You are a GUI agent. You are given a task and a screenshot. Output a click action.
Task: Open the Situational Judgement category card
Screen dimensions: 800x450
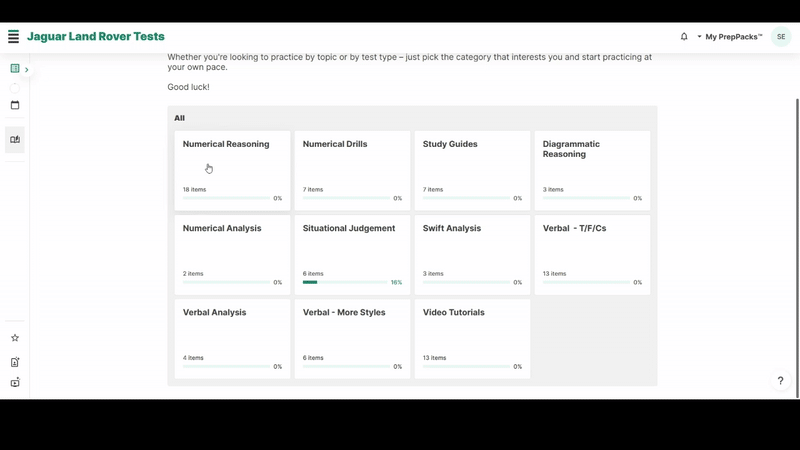[352, 254]
